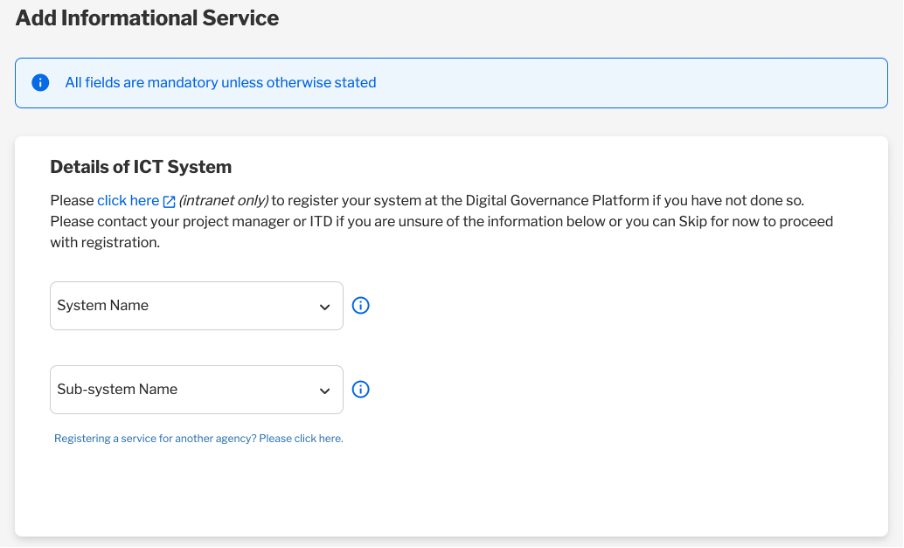Click the "Details of ICT System" section heading
Screen dimensions: 904x548
click(x=141, y=167)
